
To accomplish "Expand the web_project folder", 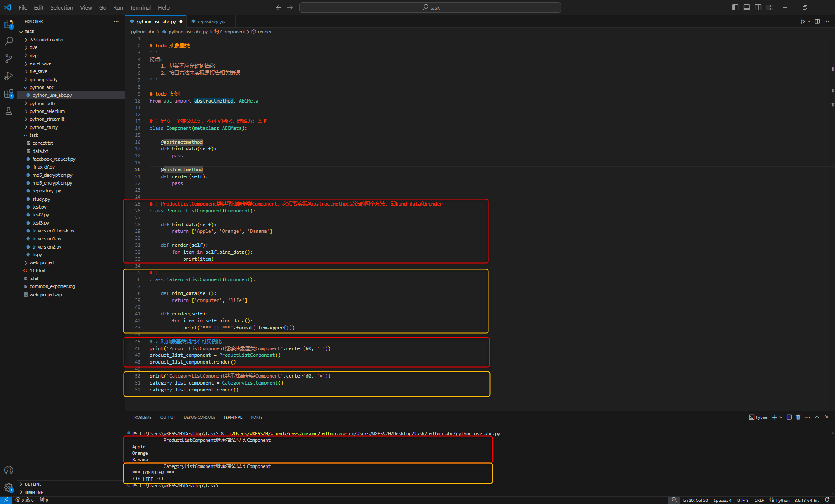I will click(x=71, y=262).
